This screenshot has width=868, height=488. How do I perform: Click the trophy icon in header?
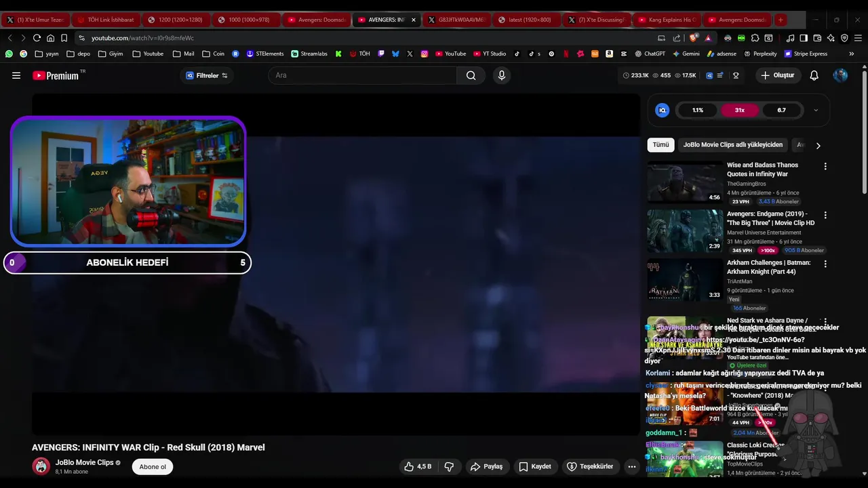736,75
